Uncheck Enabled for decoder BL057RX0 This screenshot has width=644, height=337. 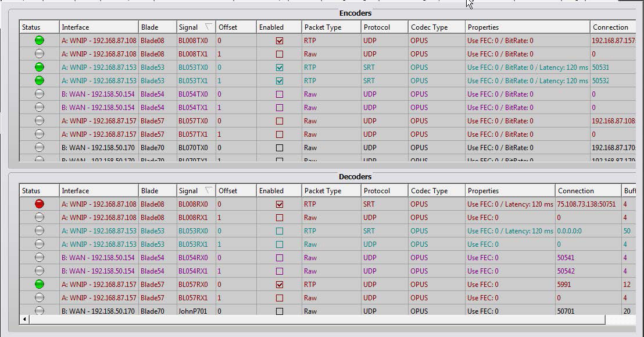pos(280,285)
